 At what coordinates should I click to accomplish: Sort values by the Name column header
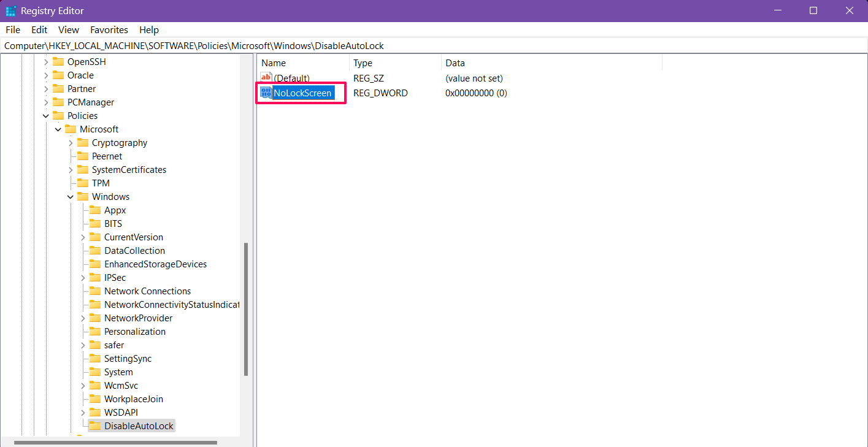pyautogui.click(x=303, y=63)
